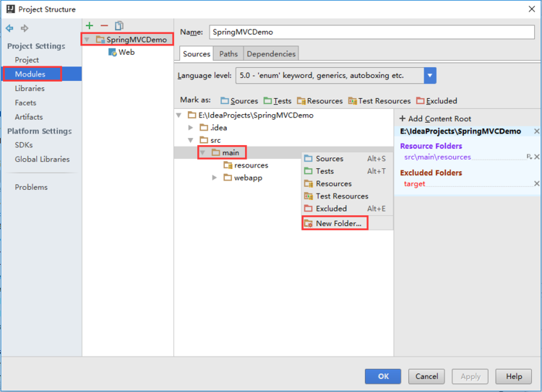The height and width of the screenshot is (392, 542).
Task: Switch to the Dependencies tab
Action: click(x=271, y=54)
